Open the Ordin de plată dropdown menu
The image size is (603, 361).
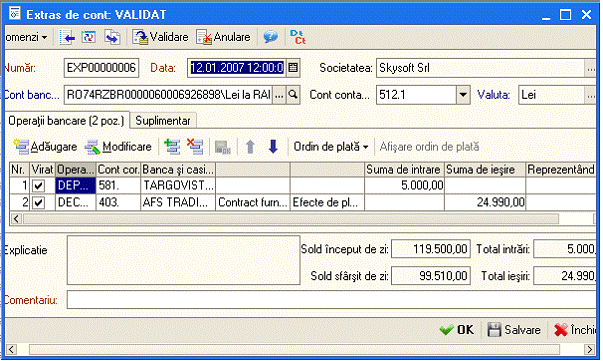331,146
